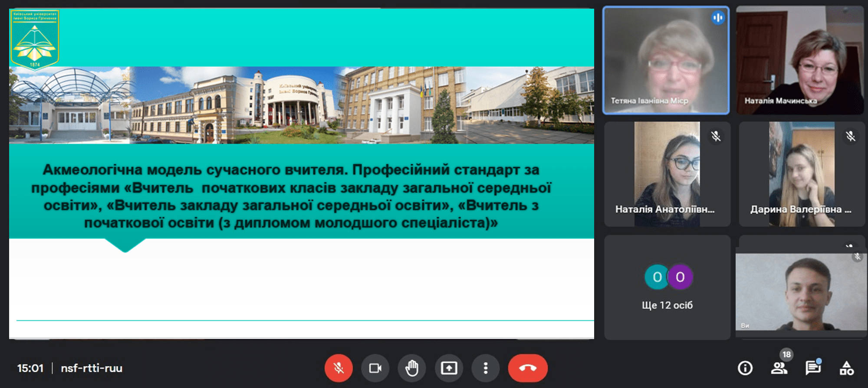This screenshot has width=868, height=388.
Task: Select Наталія Мачинська's video tile
Action: [799, 61]
